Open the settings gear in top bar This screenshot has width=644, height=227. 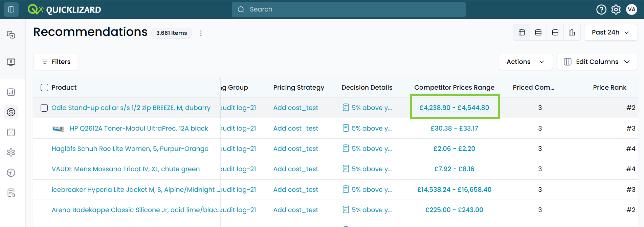click(x=616, y=9)
